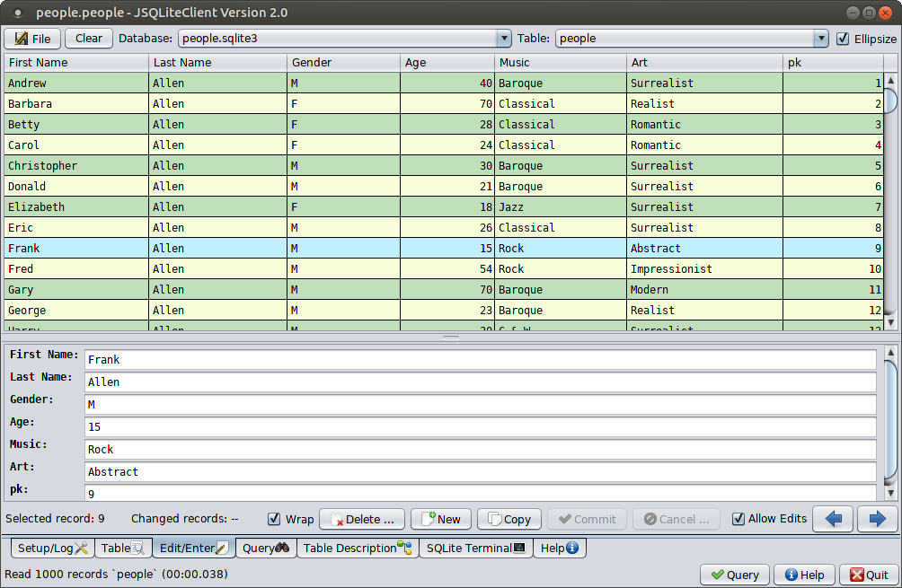This screenshot has width=902, height=588.
Task: Disable the Allow Edits checkbox
Action: coord(738,519)
